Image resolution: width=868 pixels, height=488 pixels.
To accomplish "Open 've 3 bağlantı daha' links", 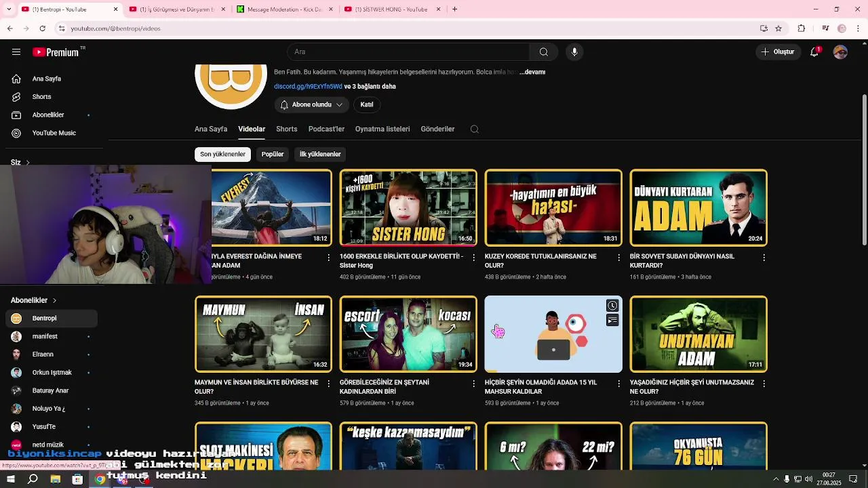I will pyautogui.click(x=370, y=87).
